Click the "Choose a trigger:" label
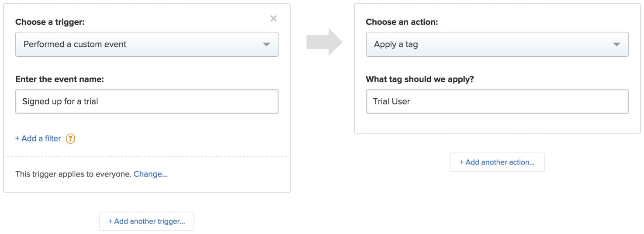644x234 pixels. point(50,22)
